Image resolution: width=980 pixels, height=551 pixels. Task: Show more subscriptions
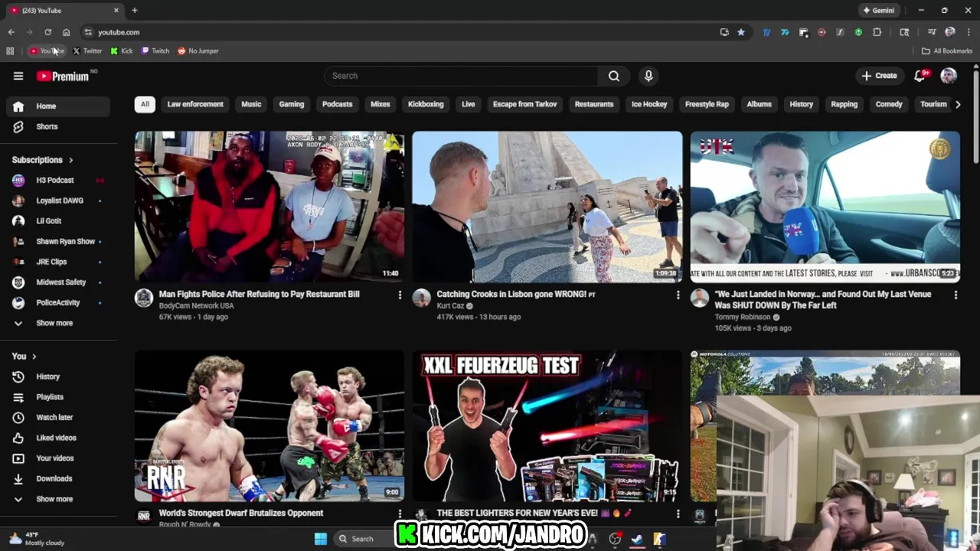(x=58, y=323)
